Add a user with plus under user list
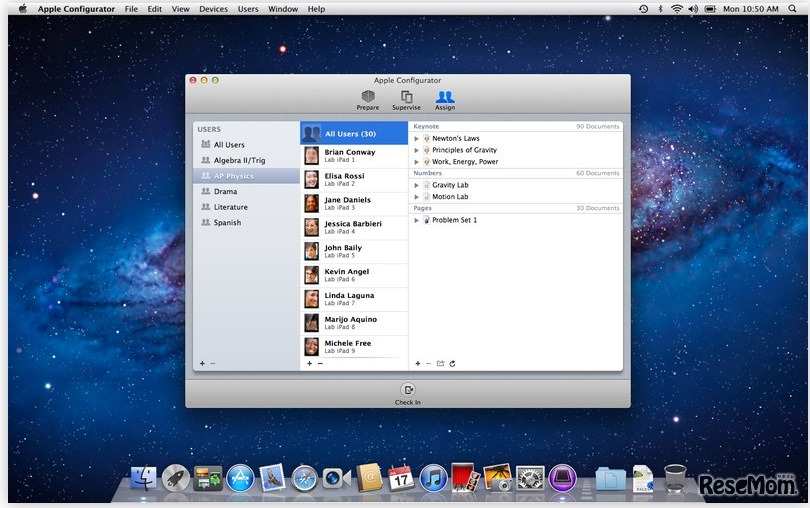This screenshot has height=508, width=810. click(309, 363)
